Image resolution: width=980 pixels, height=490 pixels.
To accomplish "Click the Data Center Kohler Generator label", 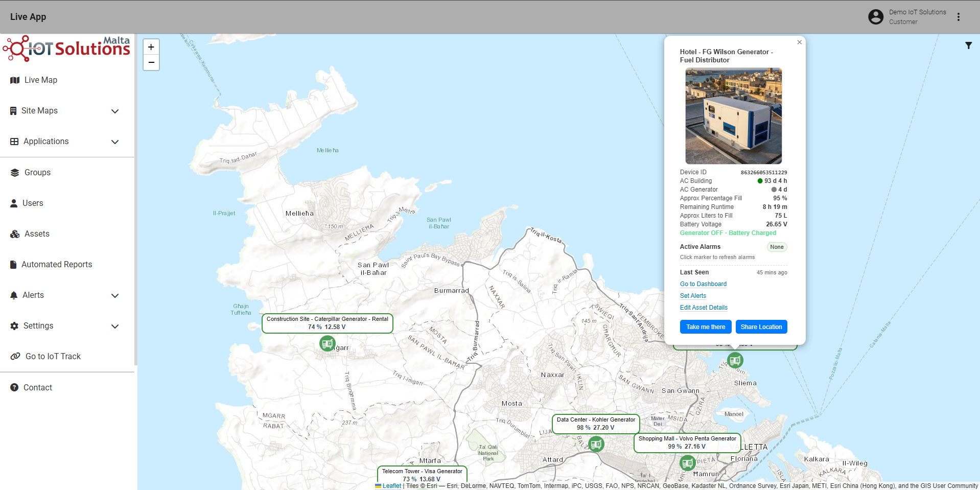I will point(596,424).
